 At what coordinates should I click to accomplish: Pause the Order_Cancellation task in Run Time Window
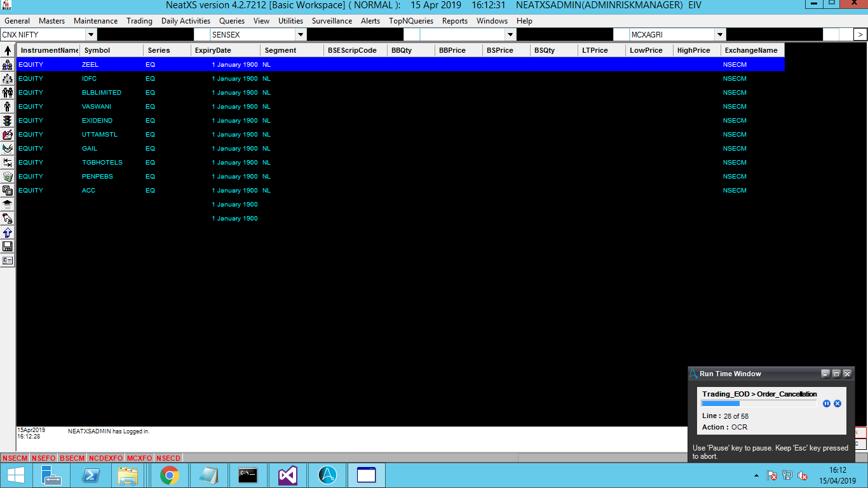(x=827, y=403)
